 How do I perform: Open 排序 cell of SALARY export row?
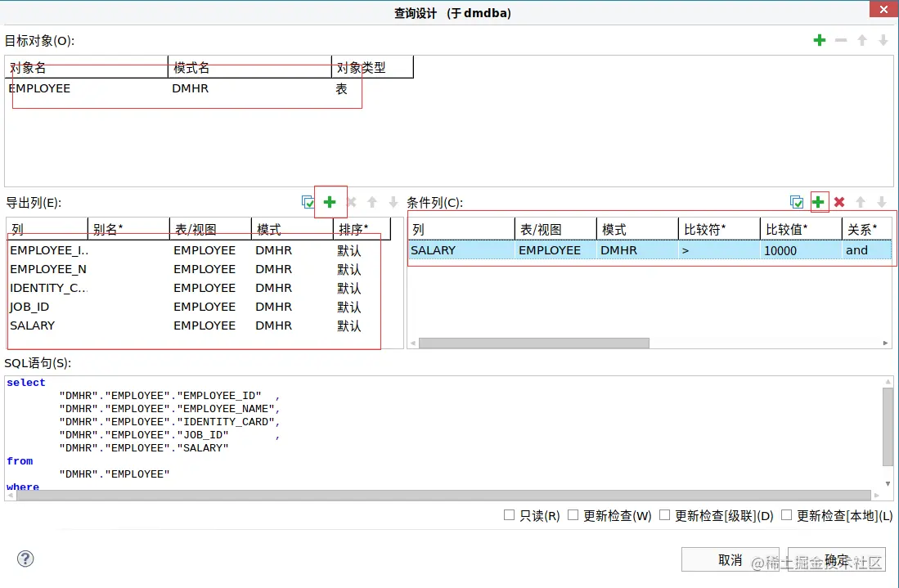(x=362, y=325)
